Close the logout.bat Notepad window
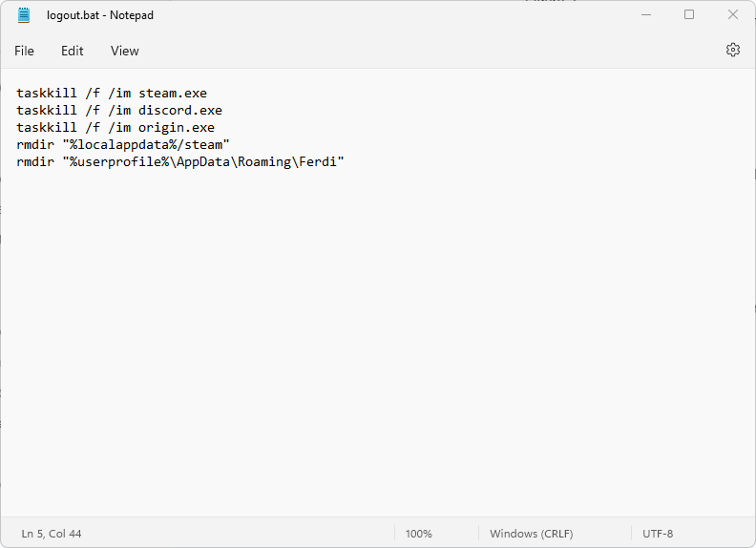The height and width of the screenshot is (548, 756). tap(733, 15)
